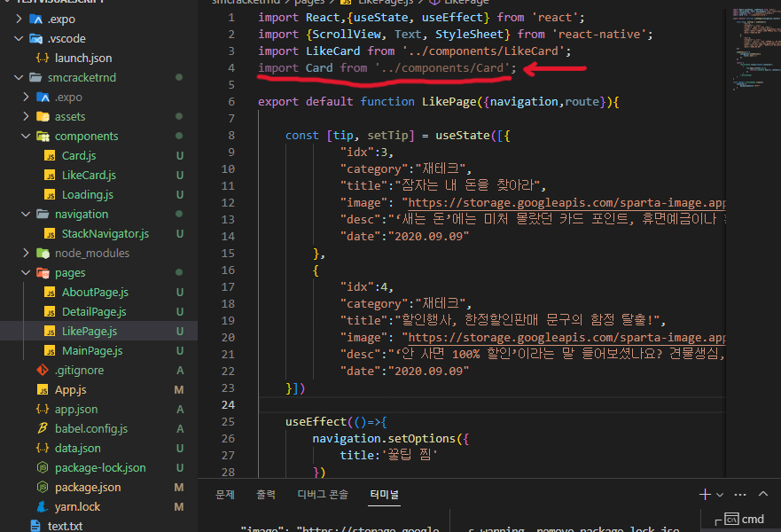Image resolution: width=781 pixels, height=532 pixels.
Task: Select LikePage.js in explorer
Action: (x=90, y=331)
